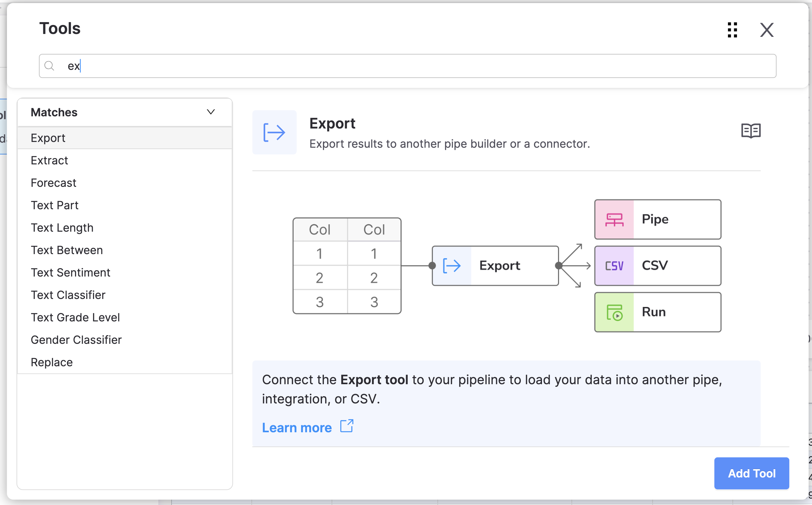
Task: Select Forecast in the matches list
Action: point(125,183)
